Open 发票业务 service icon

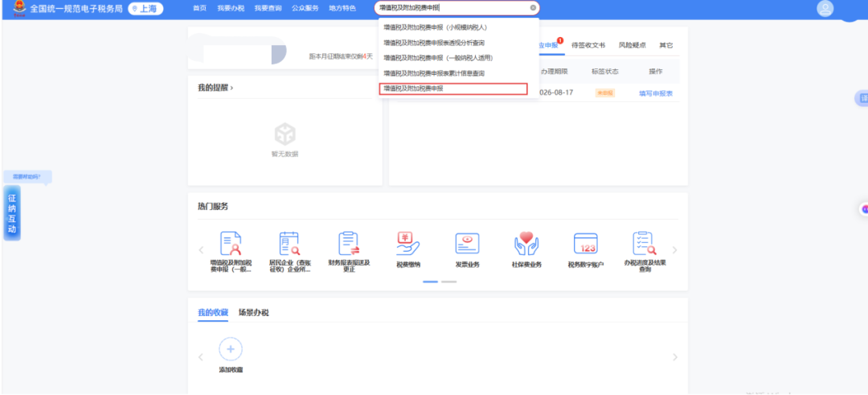tap(467, 244)
